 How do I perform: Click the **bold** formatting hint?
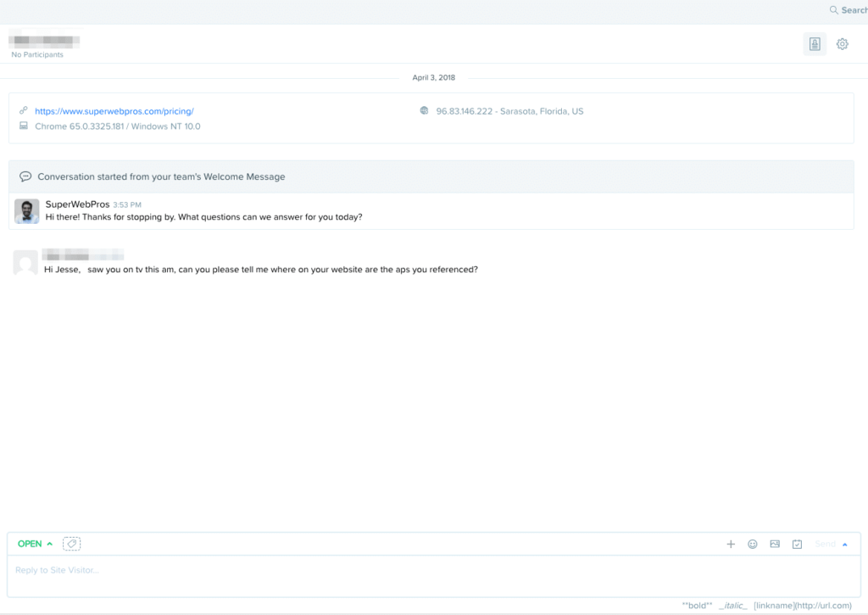click(697, 606)
